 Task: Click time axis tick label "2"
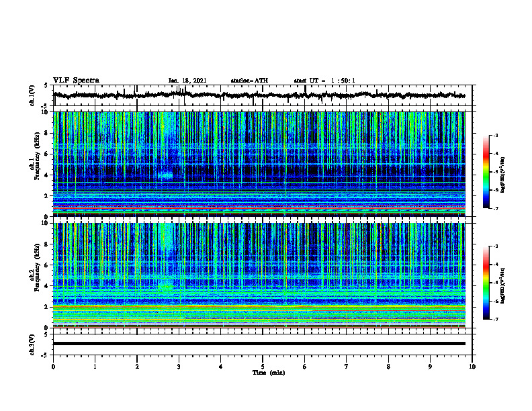click(x=137, y=367)
